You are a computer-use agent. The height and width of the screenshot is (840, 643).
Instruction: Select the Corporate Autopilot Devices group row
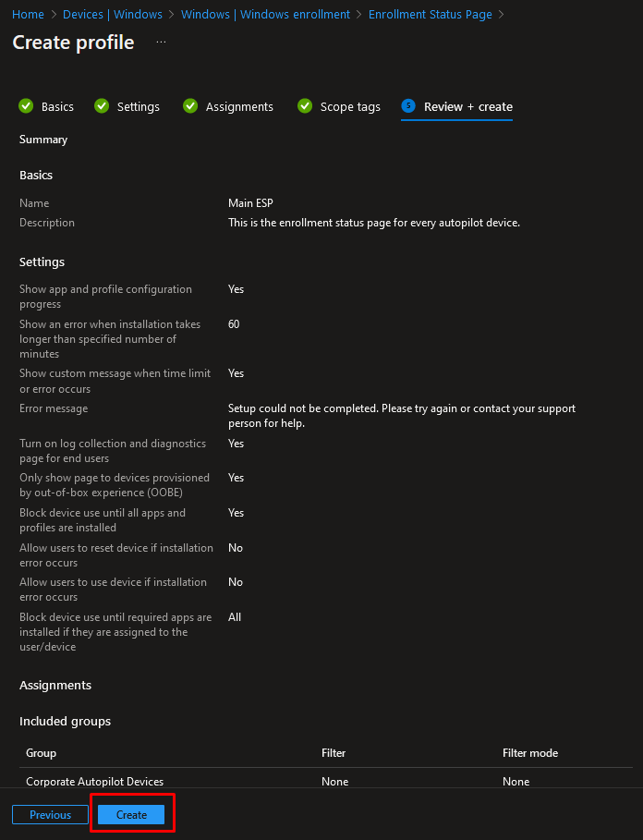(326, 781)
